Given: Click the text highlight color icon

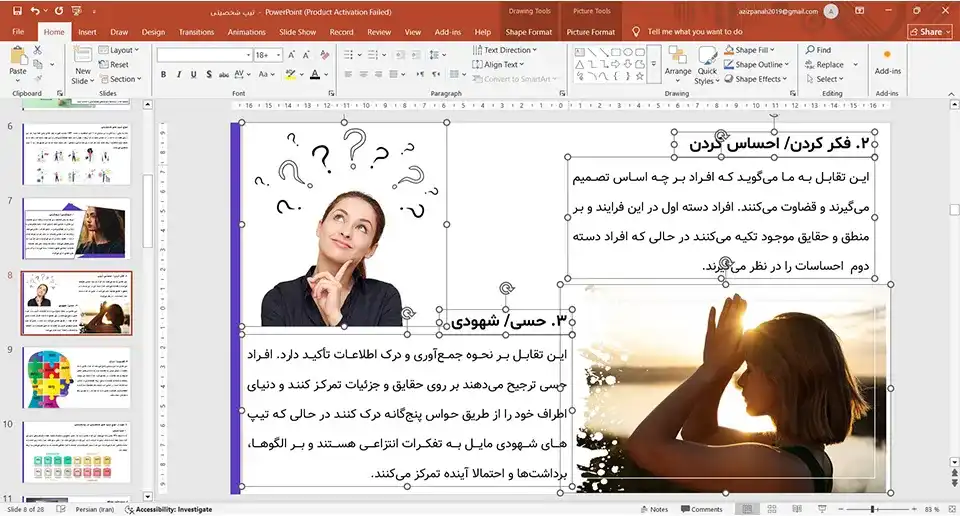Looking at the screenshot, I should coord(290,75).
